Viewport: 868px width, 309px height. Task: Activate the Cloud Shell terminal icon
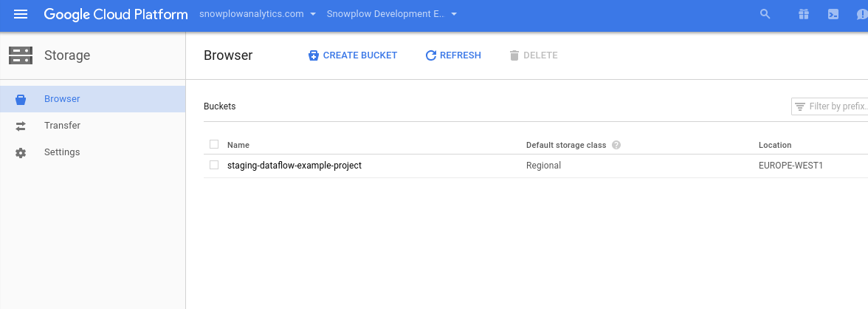coord(833,14)
